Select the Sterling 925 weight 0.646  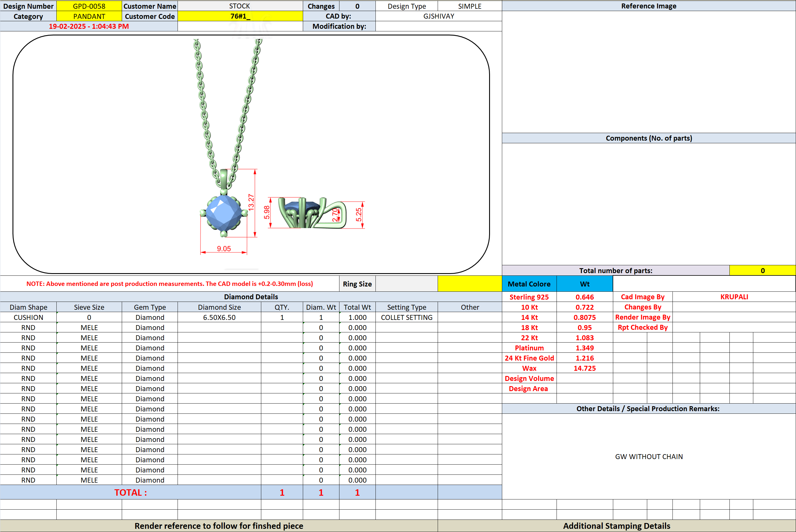(x=585, y=297)
